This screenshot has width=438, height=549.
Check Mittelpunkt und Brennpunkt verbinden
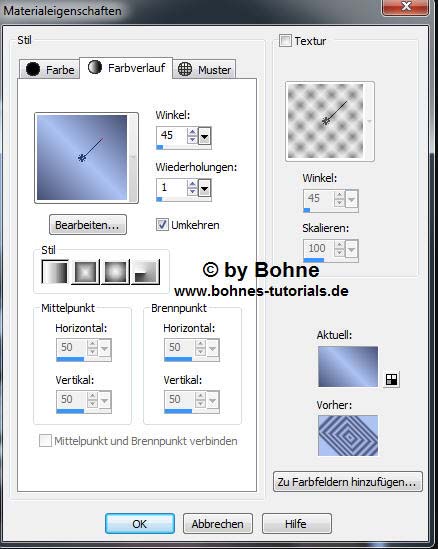click(45, 441)
